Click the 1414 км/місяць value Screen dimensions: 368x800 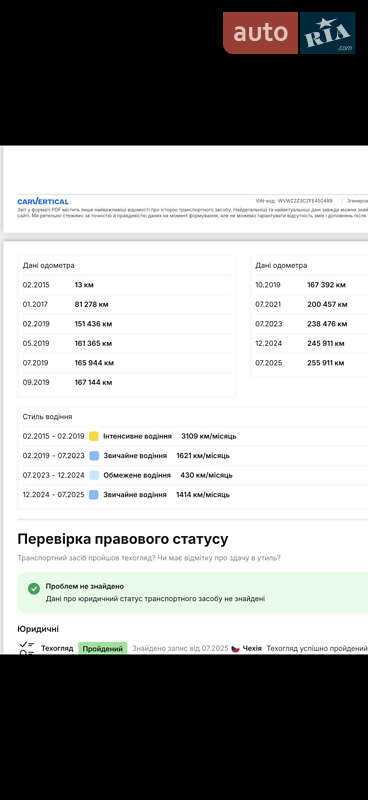[x=203, y=494]
